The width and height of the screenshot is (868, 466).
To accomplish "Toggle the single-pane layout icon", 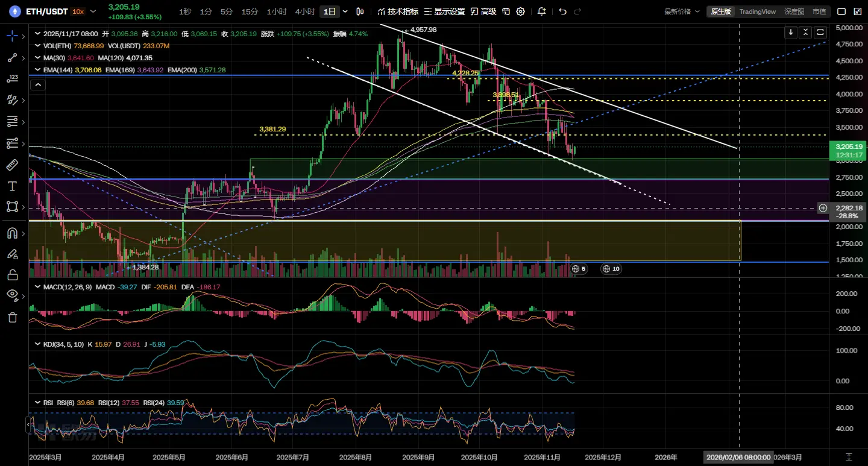I will pyautogui.click(x=841, y=11).
